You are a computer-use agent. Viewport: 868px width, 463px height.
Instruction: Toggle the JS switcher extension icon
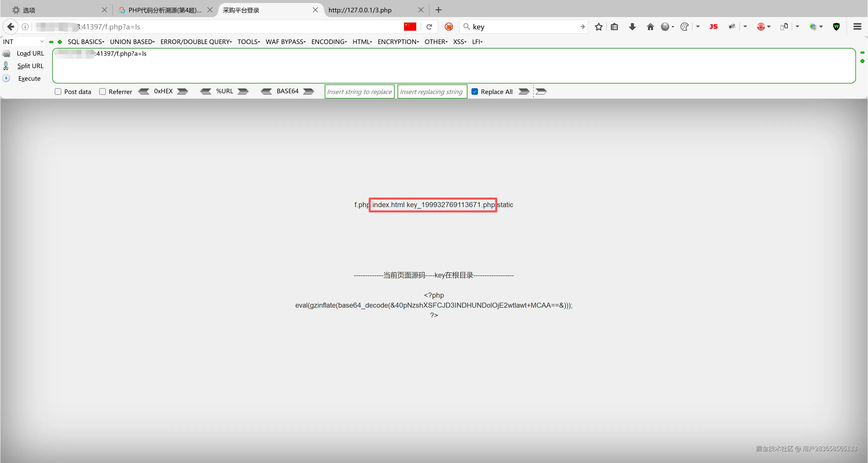[x=713, y=27]
